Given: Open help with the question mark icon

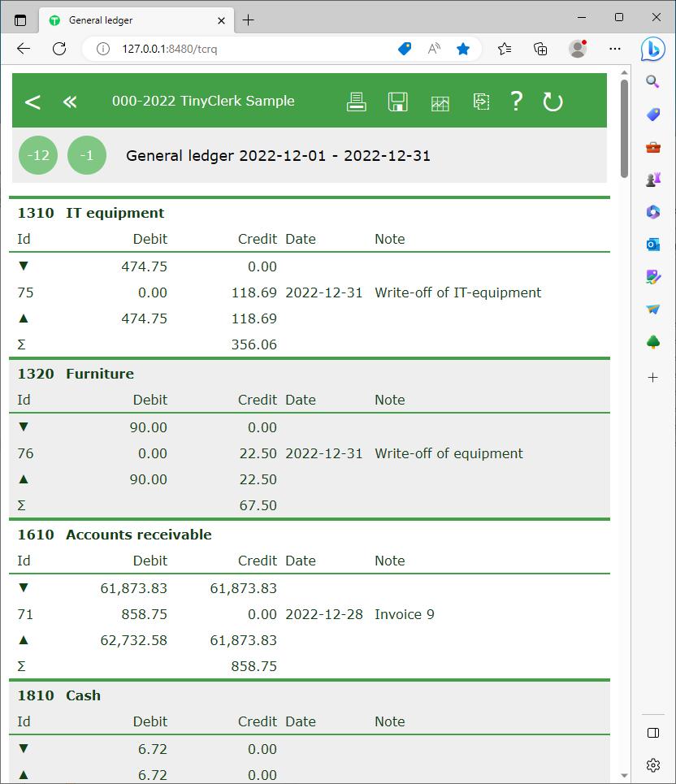Looking at the screenshot, I should click(516, 102).
